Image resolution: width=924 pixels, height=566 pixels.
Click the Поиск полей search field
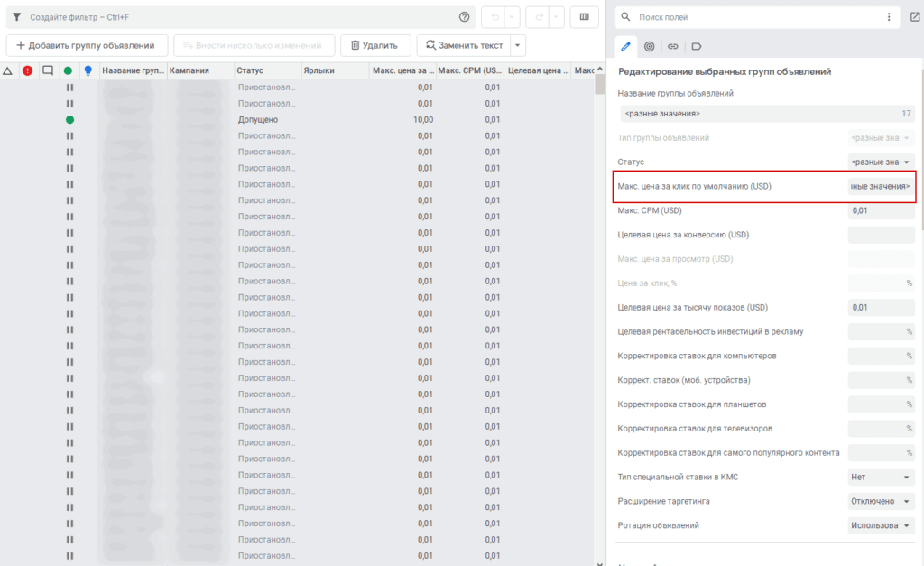(x=757, y=17)
